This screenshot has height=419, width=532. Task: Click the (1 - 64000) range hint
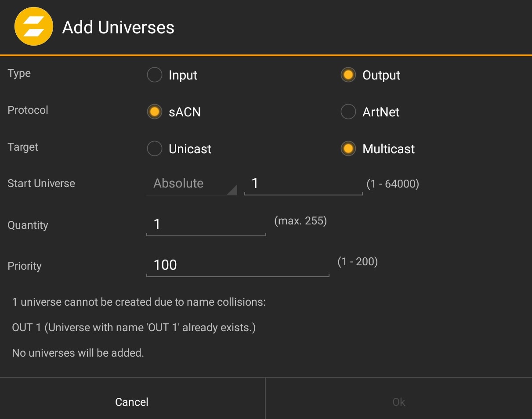[x=393, y=184]
